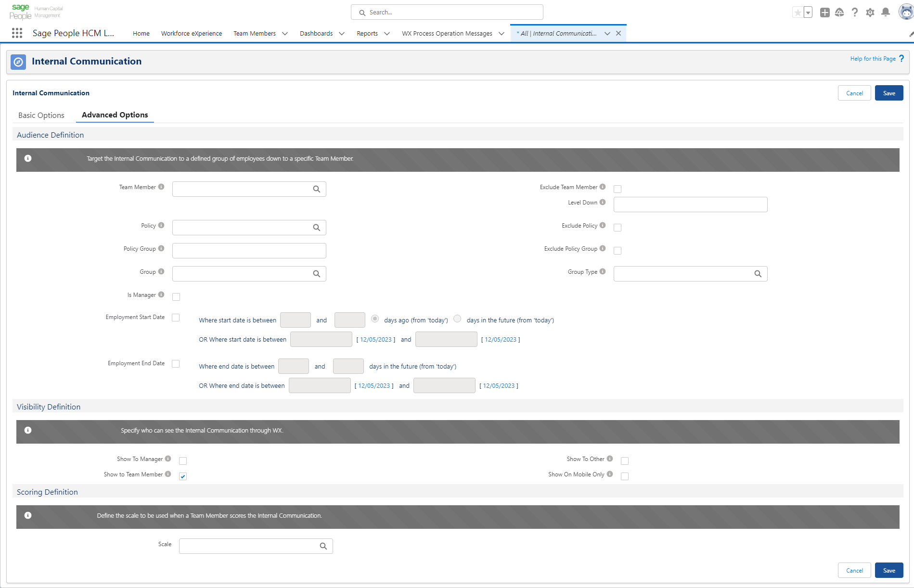Screen dimensions: 914x588
Task: Expand the Team Members nav dropdown
Action: coord(285,34)
